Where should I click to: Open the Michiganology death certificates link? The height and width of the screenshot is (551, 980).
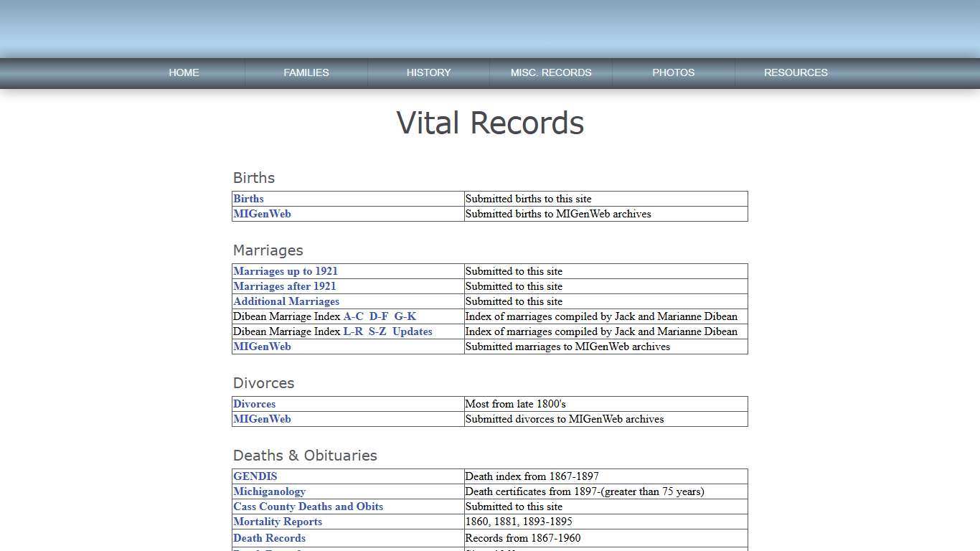point(269,491)
